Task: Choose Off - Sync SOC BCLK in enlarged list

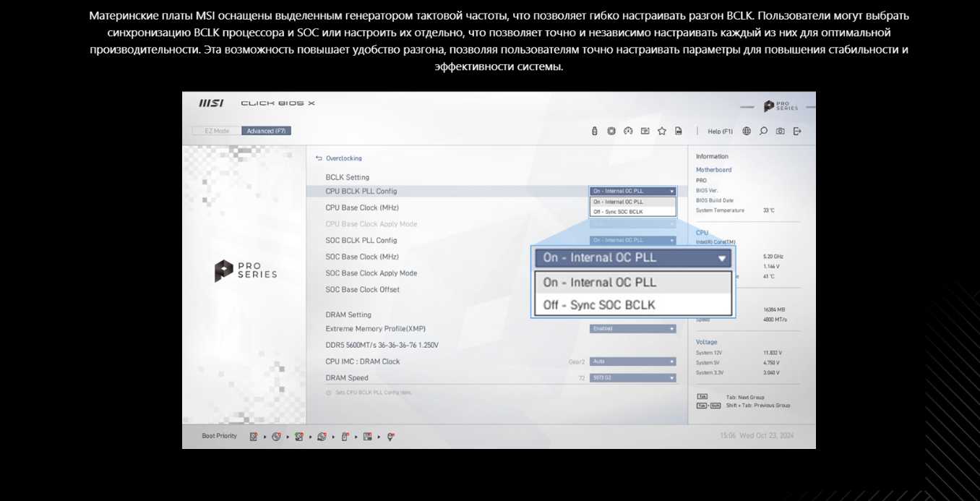Action: pyautogui.click(x=633, y=305)
